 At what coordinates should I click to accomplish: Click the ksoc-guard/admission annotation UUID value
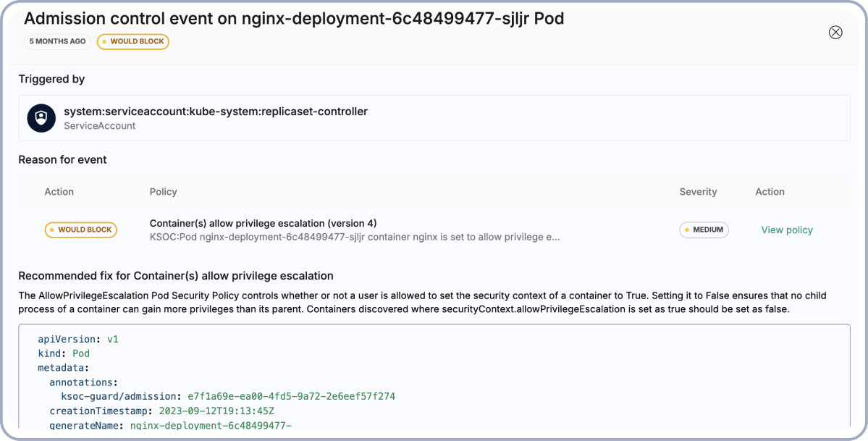(x=291, y=396)
